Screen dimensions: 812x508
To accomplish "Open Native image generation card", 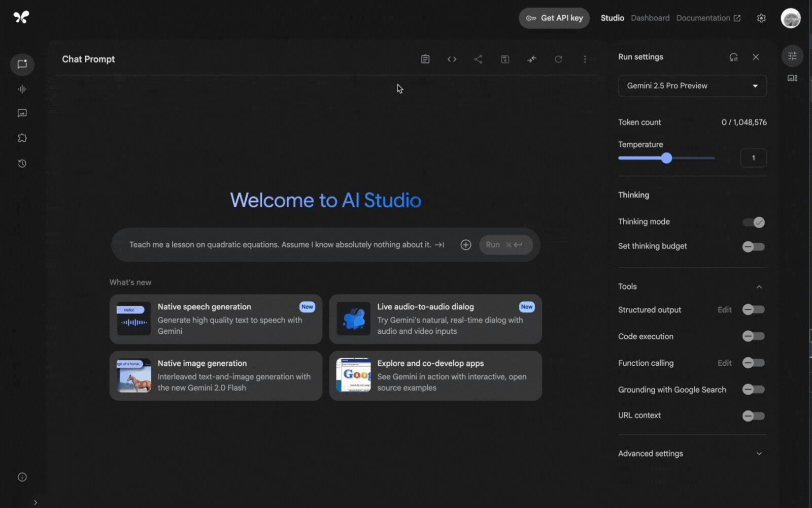I will (216, 376).
